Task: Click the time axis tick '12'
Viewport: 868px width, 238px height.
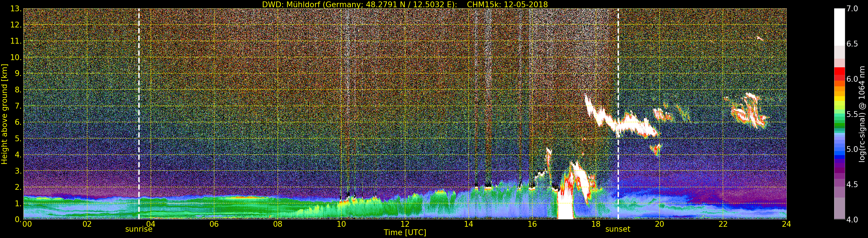Action: pos(405,224)
